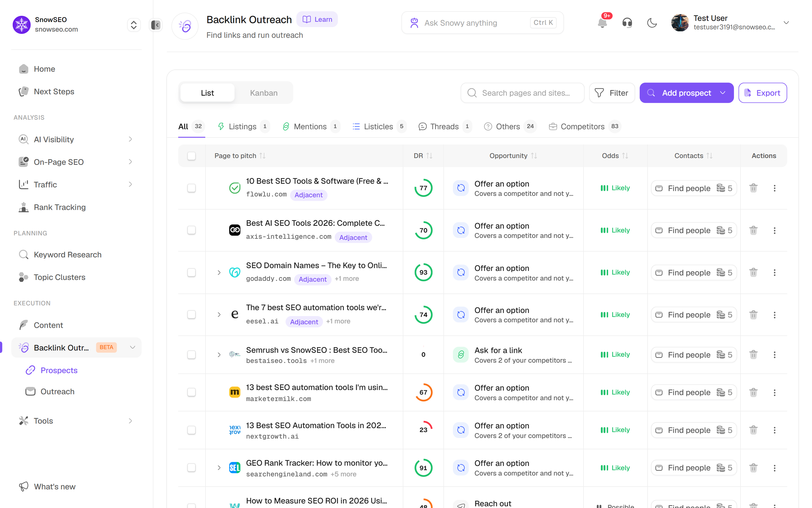Open more actions for nextgrowth.ai row
The image size is (812, 508).
[775, 430]
